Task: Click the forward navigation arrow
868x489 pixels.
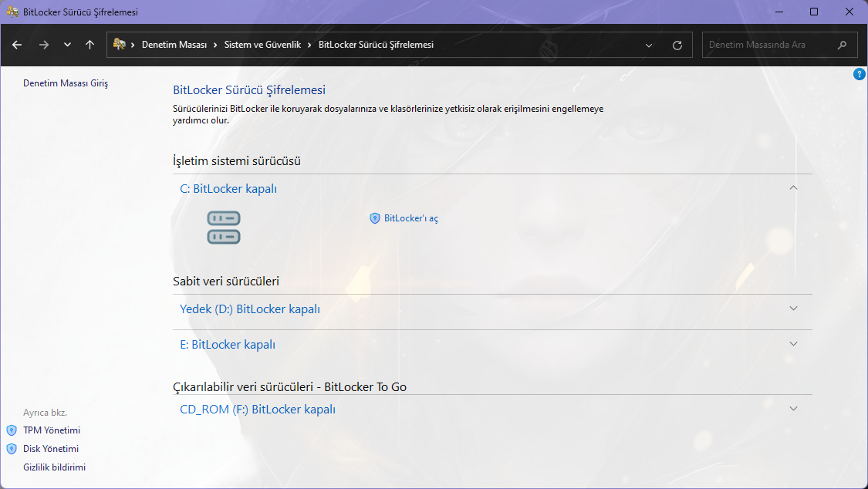Action: click(x=44, y=45)
